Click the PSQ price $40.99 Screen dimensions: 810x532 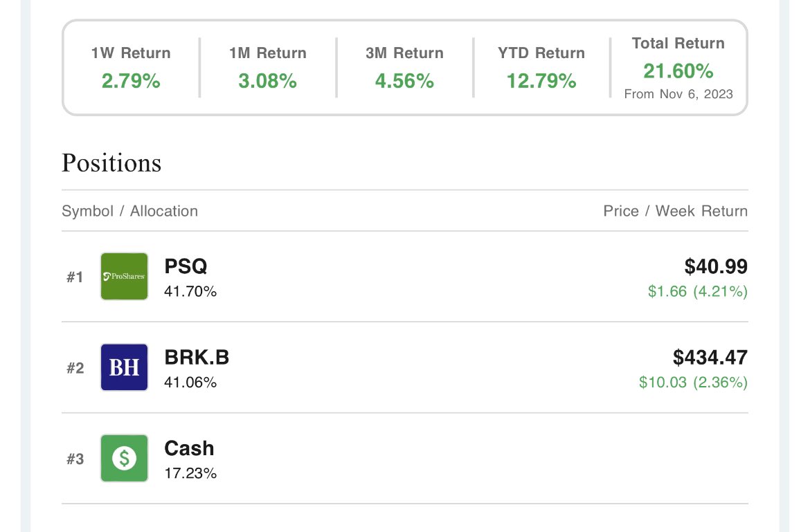716,266
